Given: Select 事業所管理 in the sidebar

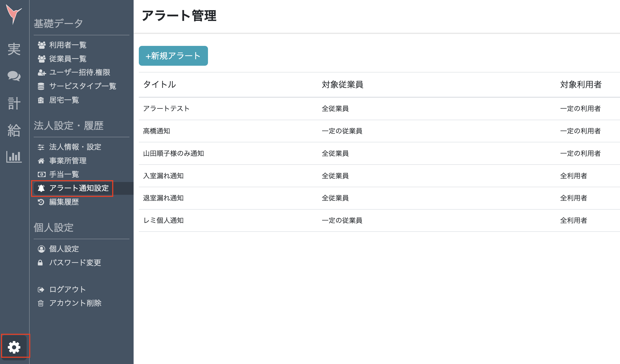Looking at the screenshot, I should (68, 161).
